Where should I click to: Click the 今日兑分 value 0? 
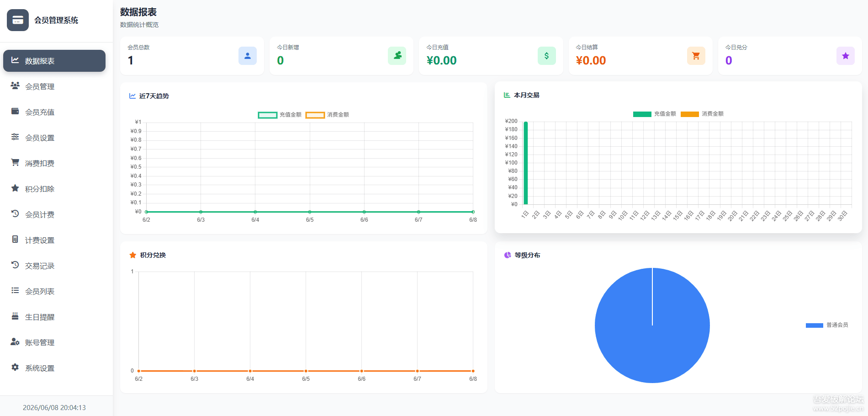pyautogui.click(x=729, y=60)
